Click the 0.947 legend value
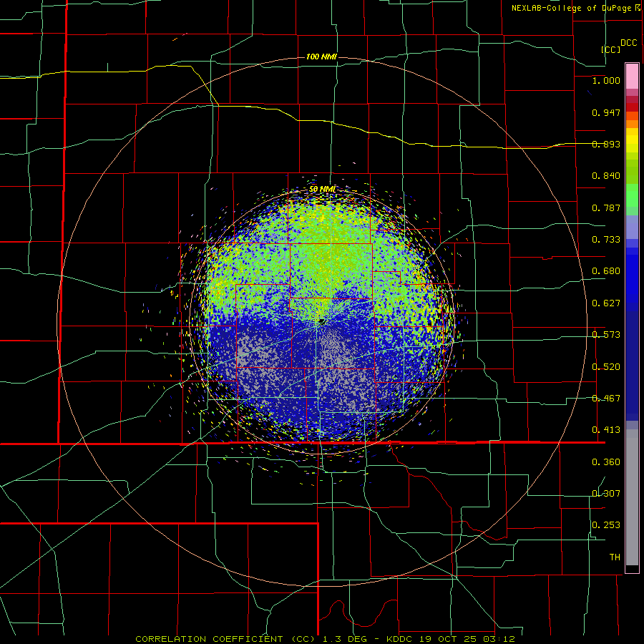644x644 pixels. [606, 112]
